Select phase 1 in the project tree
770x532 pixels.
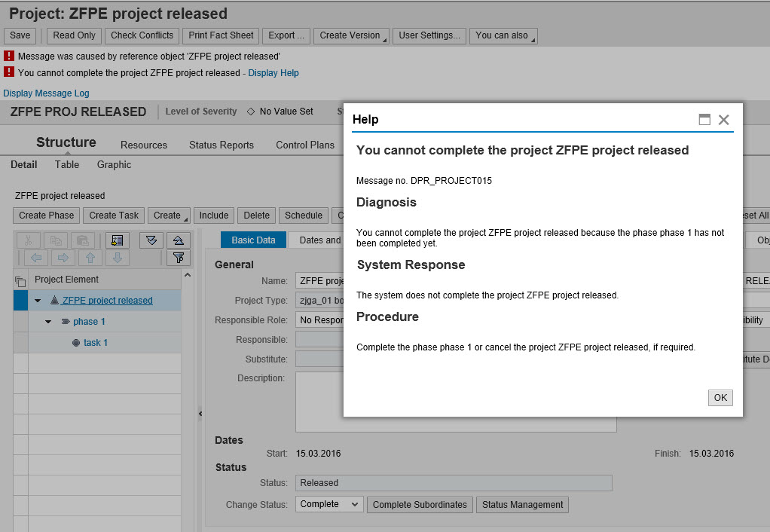[89, 322]
